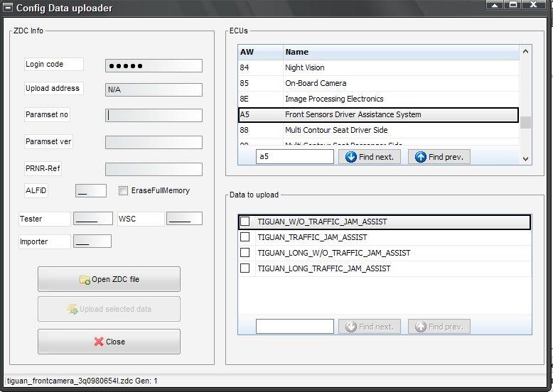Click the title bar minimize arrow button

pos(495,4)
